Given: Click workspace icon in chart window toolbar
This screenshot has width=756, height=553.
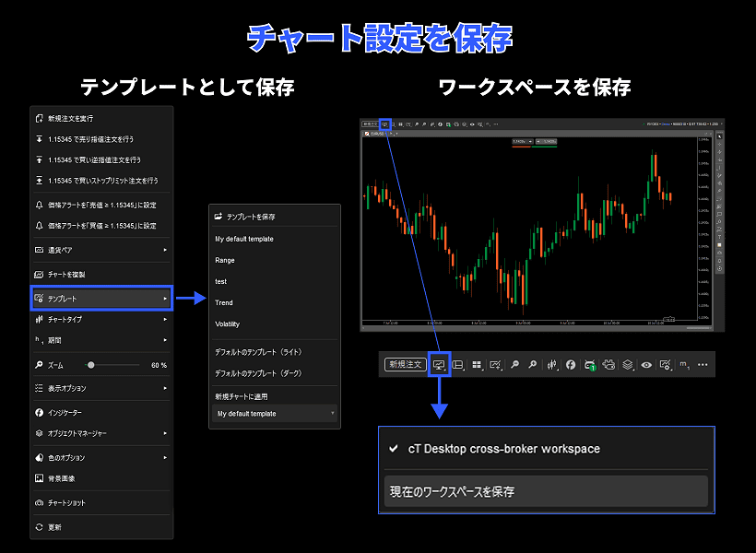Looking at the screenshot, I should (x=384, y=124).
